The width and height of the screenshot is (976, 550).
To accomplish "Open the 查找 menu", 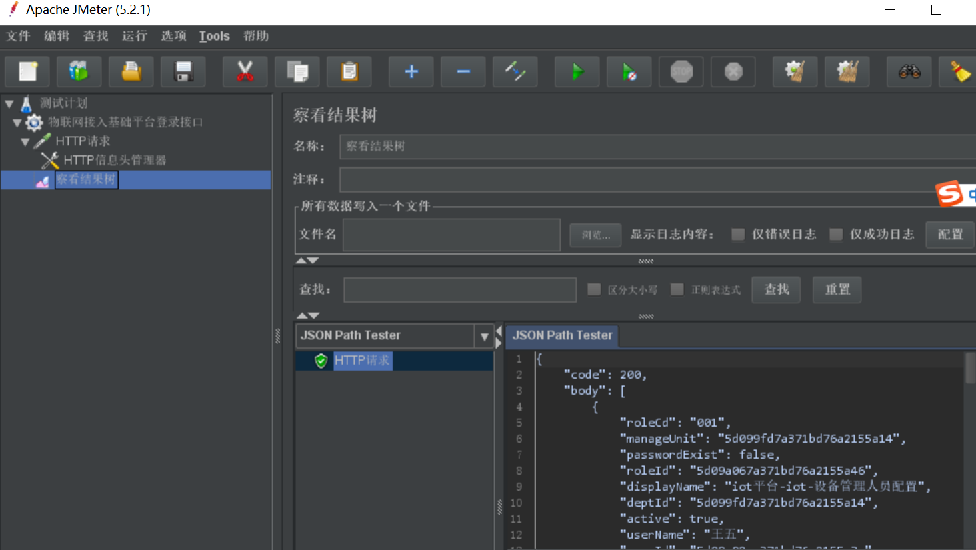I will (x=96, y=36).
